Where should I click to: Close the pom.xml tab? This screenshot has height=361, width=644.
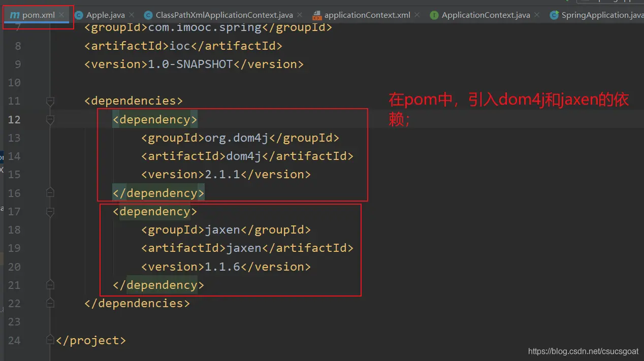point(61,15)
